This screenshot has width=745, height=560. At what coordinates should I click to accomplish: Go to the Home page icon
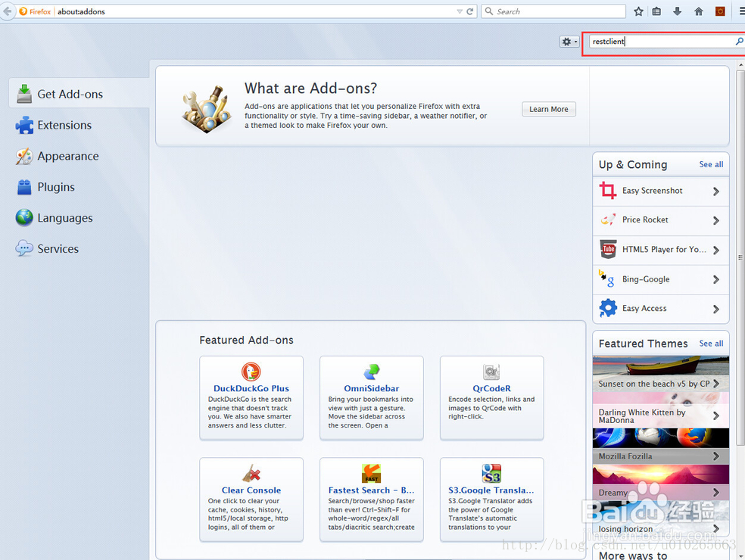click(698, 11)
